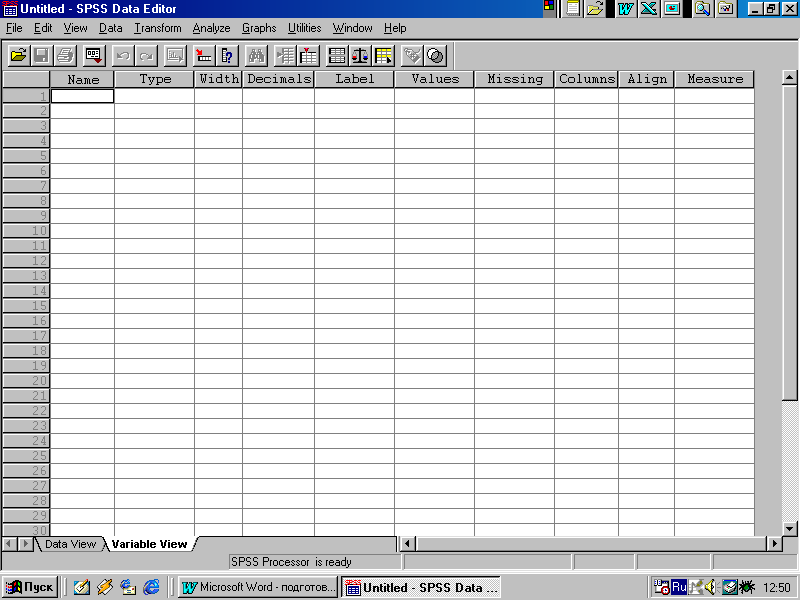Click the Values column header
The width and height of the screenshot is (800, 600).
tap(435, 79)
